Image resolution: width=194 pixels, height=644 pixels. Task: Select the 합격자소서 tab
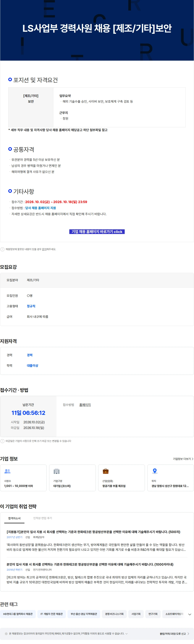(x=14, y=518)
